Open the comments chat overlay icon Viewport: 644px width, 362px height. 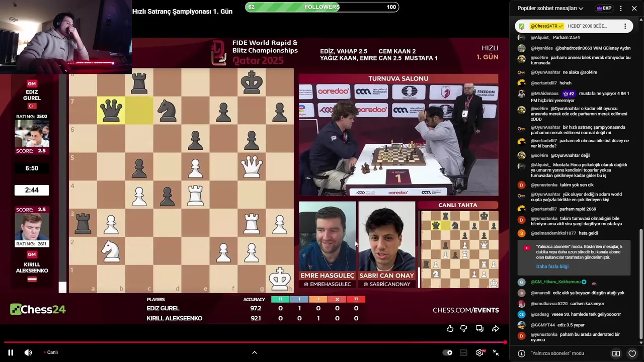pos(480,328)
